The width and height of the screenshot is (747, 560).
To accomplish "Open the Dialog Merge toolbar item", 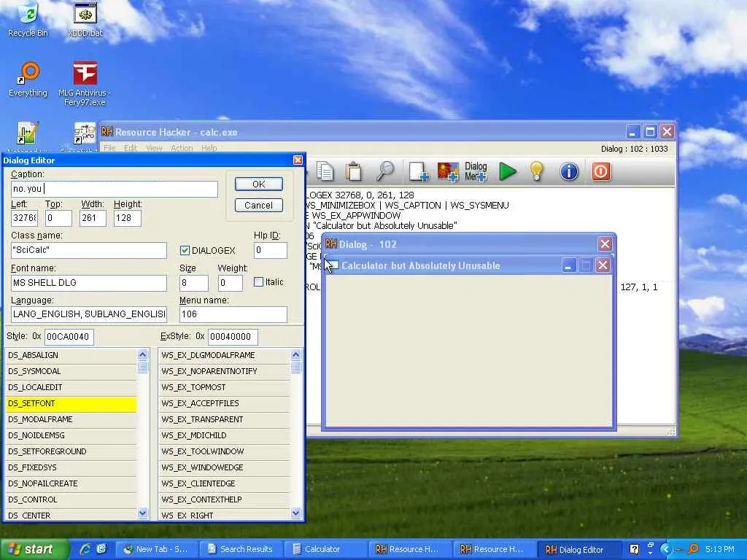I will tap(476, 171).
